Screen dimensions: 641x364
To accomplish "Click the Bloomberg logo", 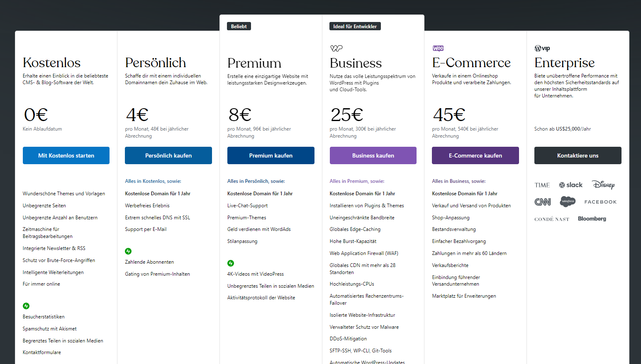I will point(592,219).
